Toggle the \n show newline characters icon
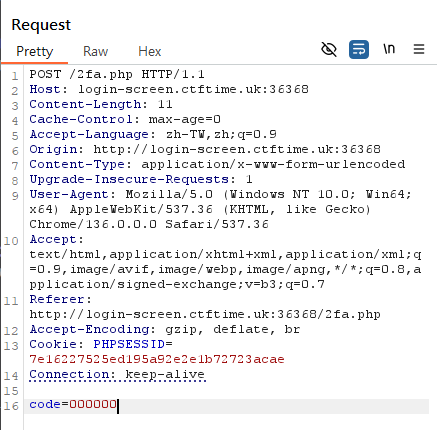The width and height of the screenshot is (437, 430). click(x=389, y=49)
